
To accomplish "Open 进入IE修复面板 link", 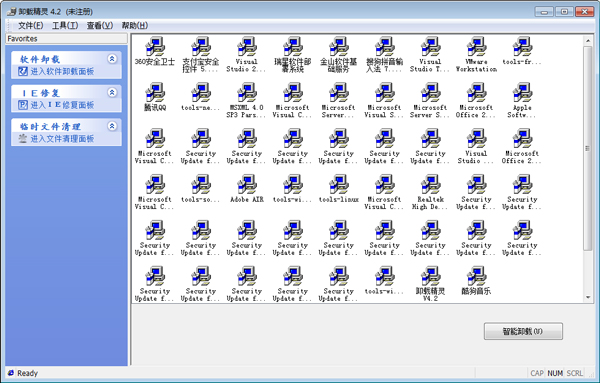I will 62,105.
